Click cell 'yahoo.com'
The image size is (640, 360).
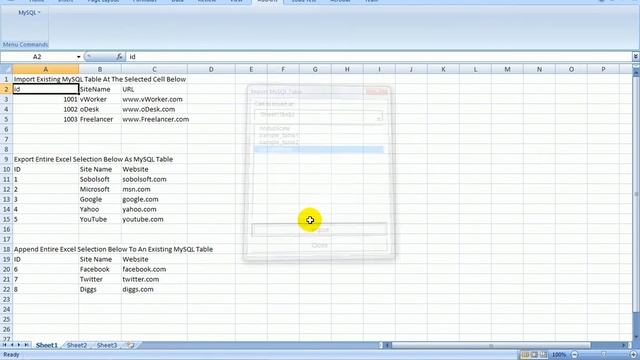[154, 209]
